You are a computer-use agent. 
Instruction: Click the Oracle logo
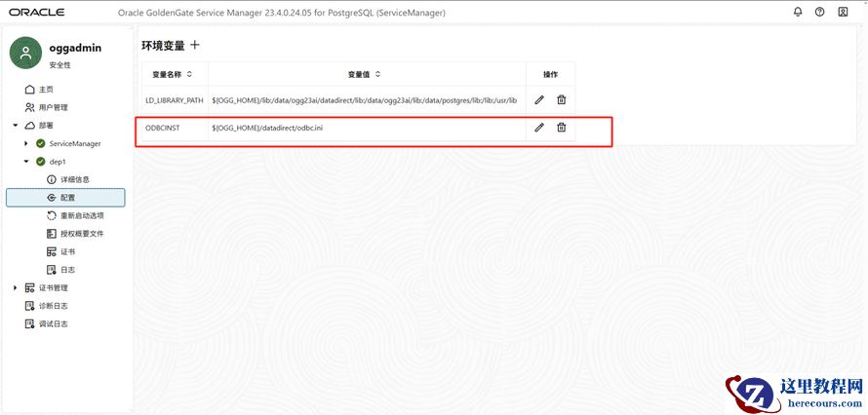tap(36, 12)
